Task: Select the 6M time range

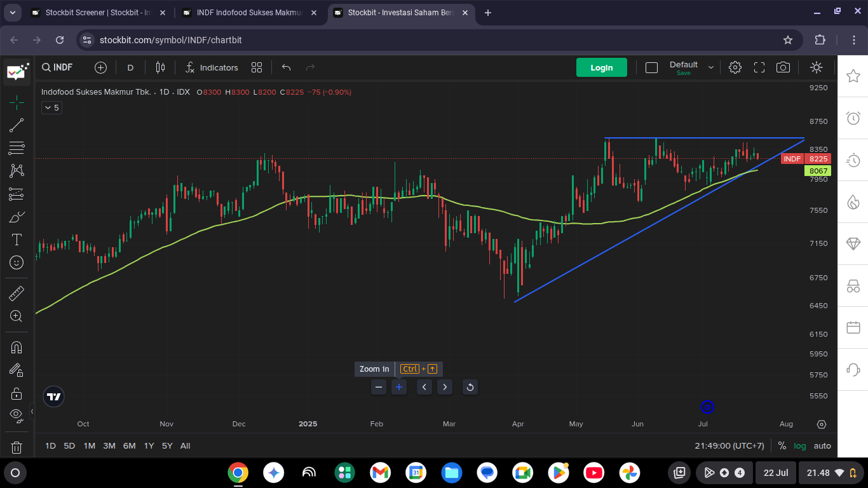Action: [x=129, y=446]
